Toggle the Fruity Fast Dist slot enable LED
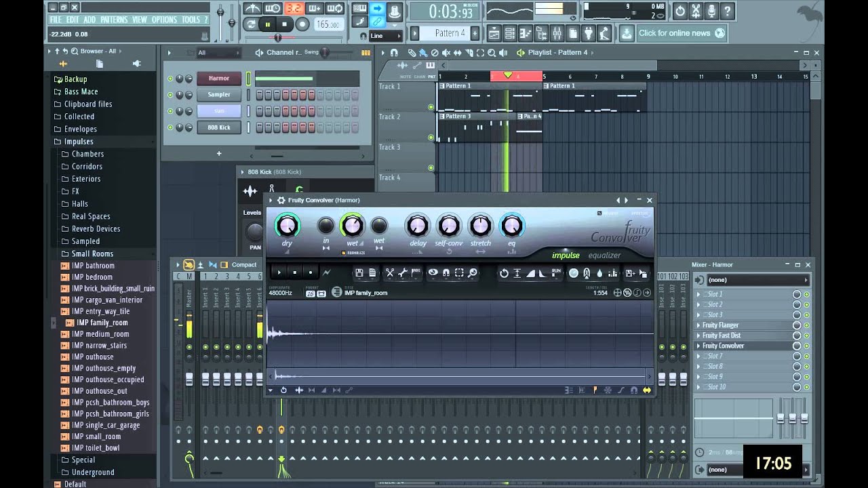 [806, 335]
